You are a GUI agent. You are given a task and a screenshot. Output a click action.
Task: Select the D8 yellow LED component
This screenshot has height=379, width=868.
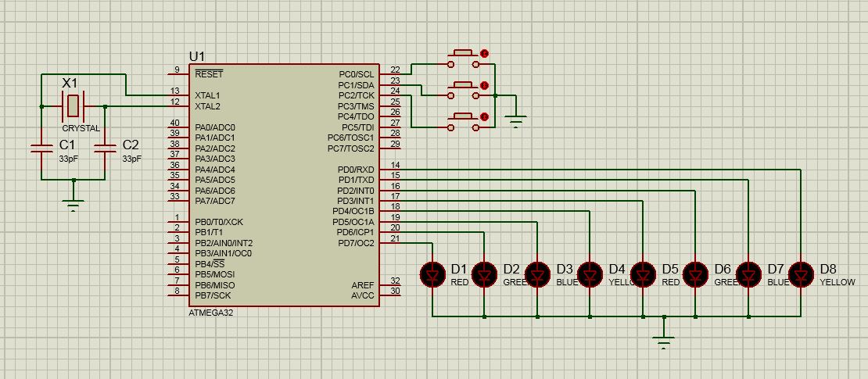pos(801,274)
